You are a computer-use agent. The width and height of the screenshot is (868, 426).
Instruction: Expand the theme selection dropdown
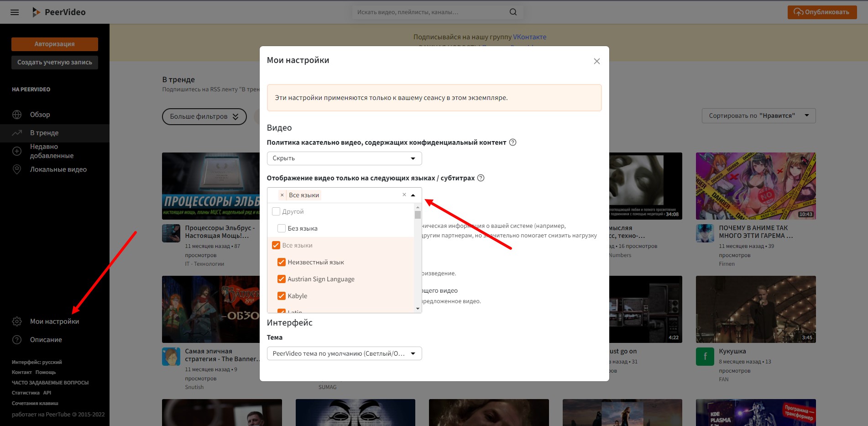(344, 353)
